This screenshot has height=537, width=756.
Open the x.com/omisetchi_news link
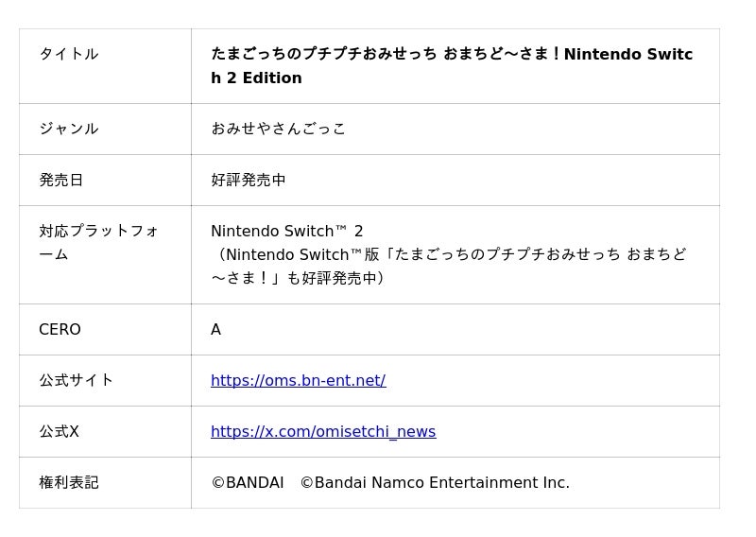tap(323, 432)
